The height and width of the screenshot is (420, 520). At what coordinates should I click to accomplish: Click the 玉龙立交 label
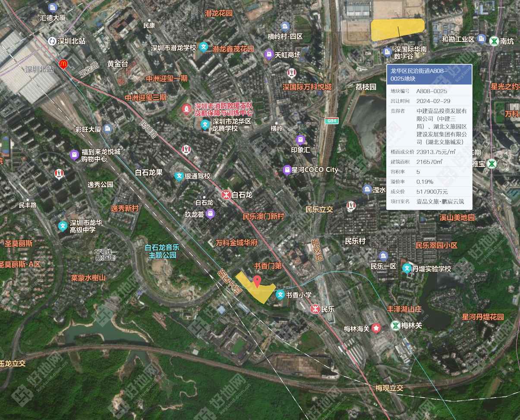tap(13, 364)
